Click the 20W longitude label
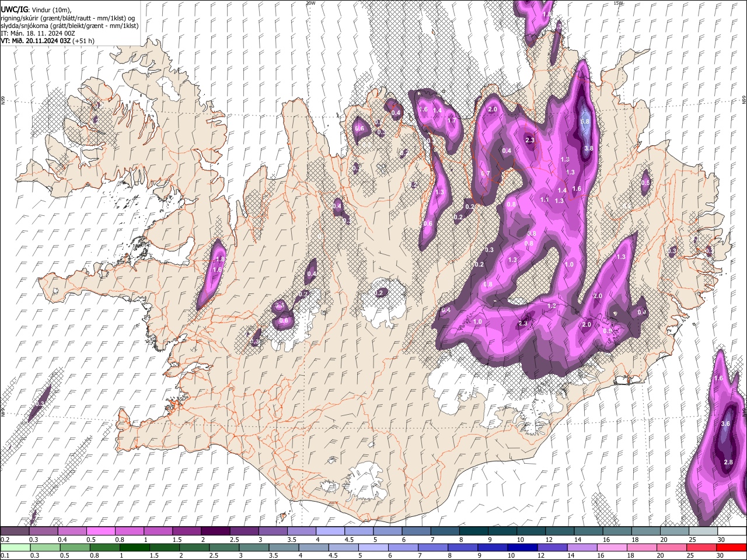The image size is (747, 560). click(310, 3)
